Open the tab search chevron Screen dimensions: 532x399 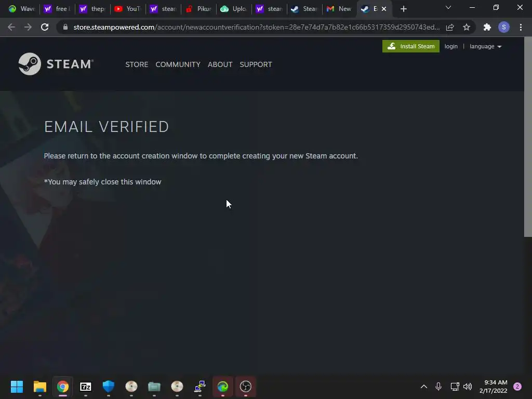448,7
